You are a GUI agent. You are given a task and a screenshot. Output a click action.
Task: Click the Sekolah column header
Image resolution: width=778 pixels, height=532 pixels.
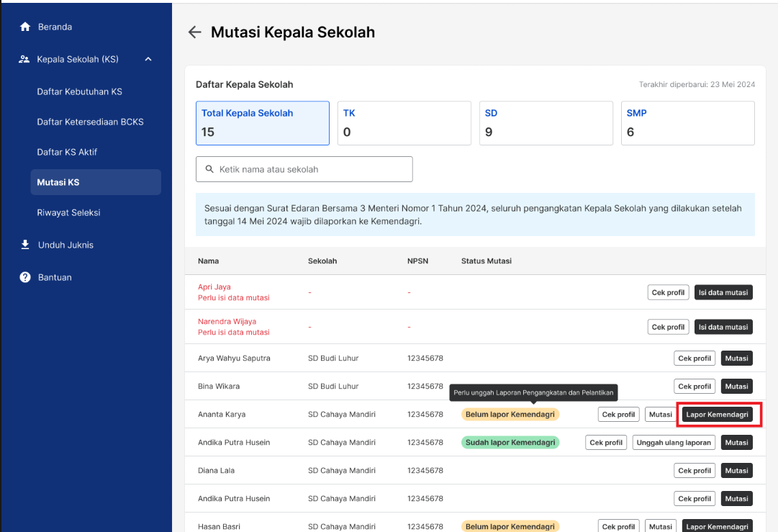click(322, 261)
